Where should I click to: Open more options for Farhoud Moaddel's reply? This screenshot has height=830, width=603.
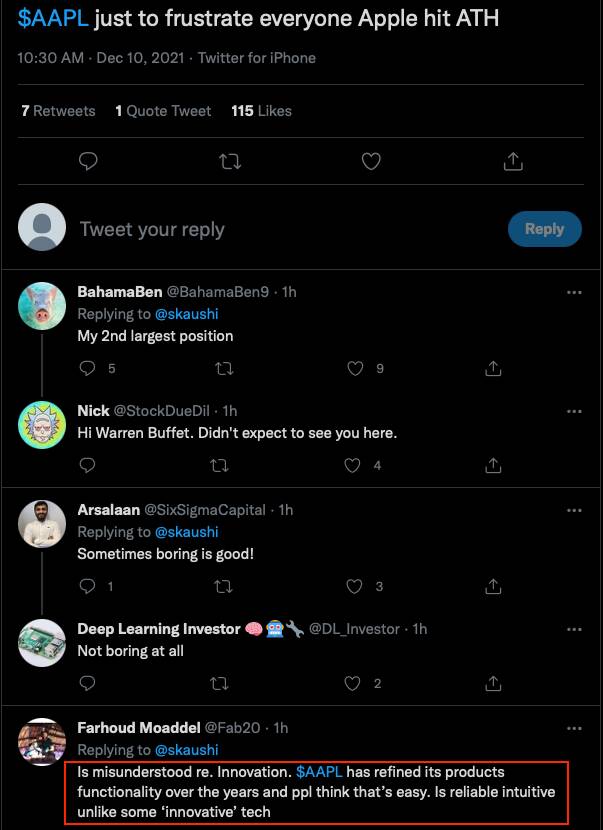point(574,728)
